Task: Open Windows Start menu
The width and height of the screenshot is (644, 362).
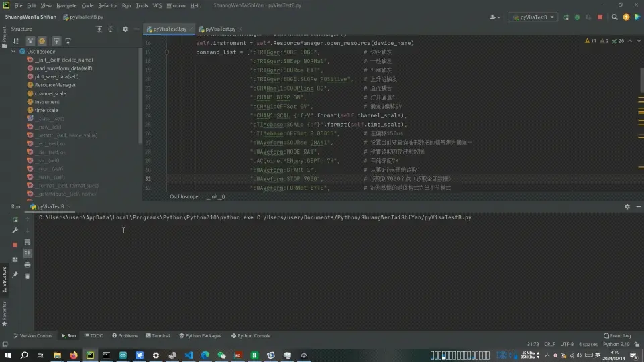Action: [7, 355]
